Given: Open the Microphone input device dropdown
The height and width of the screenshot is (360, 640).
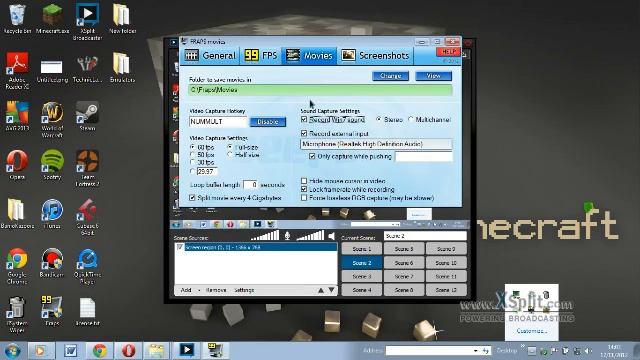Looking at the screenshot, I should pos(376,144).
